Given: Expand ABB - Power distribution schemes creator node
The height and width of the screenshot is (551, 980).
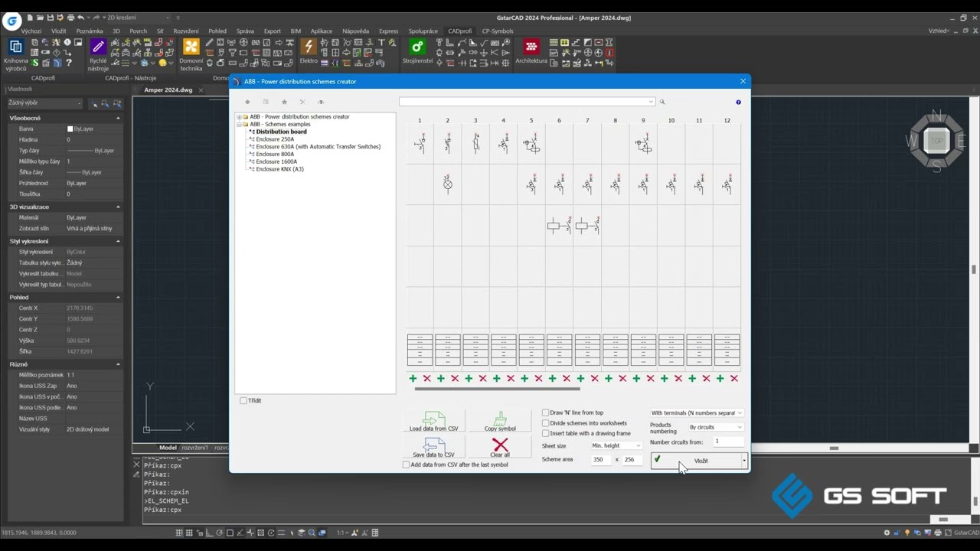Looking at the screenshot, I should pos(239,117).
